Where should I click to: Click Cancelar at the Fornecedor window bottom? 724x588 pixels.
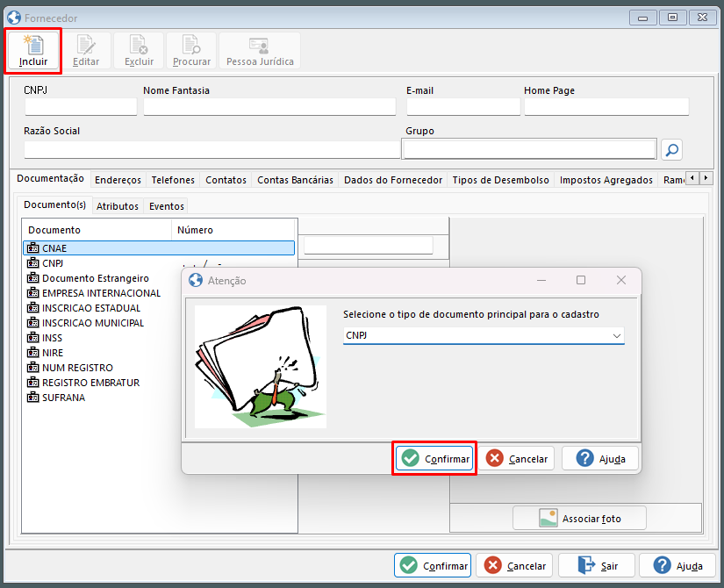pyautogui.click(x=514, y=565)
